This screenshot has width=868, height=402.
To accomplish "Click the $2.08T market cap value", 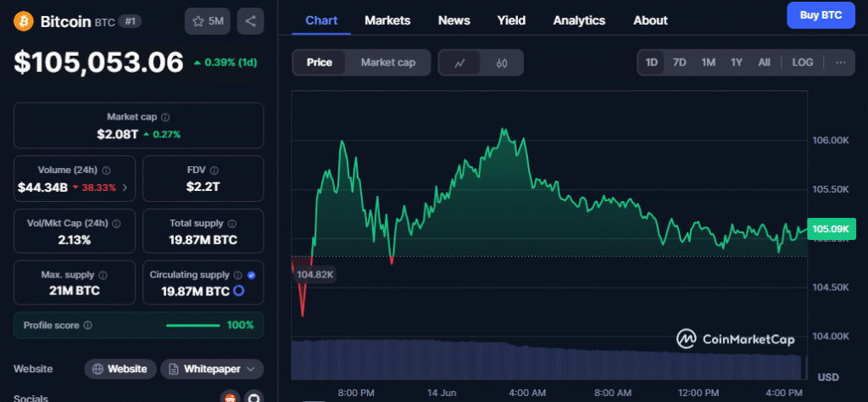I will [x=117, y=134].
